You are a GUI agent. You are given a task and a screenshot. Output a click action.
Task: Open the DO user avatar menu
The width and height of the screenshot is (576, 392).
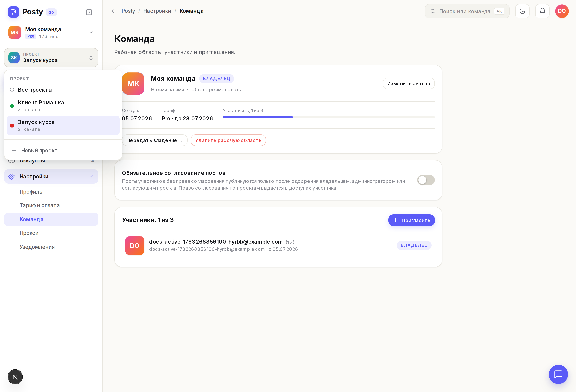pyautogui.click(x=562, y=11)
